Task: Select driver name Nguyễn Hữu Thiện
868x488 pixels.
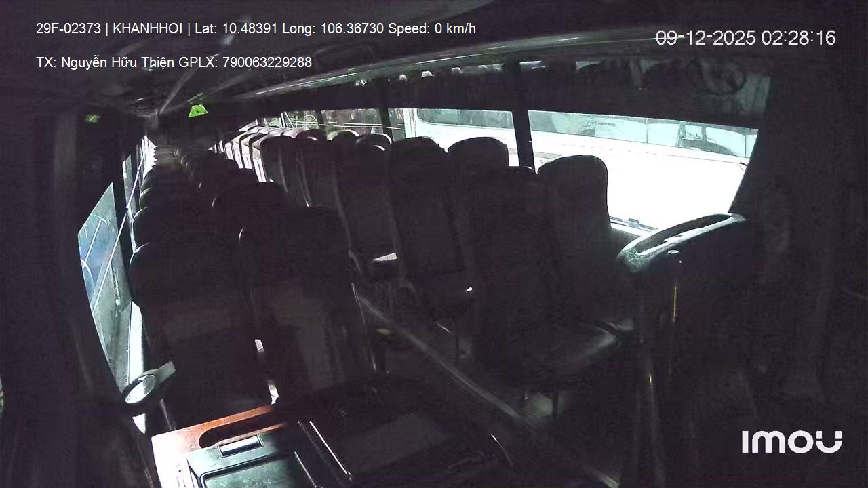Action: pyautogui.click(x=118, y=62)
